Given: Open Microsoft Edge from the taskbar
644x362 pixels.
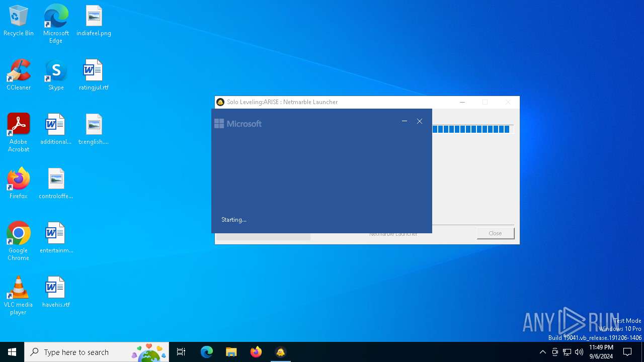Looking at the screenshot, I should 207,352.
